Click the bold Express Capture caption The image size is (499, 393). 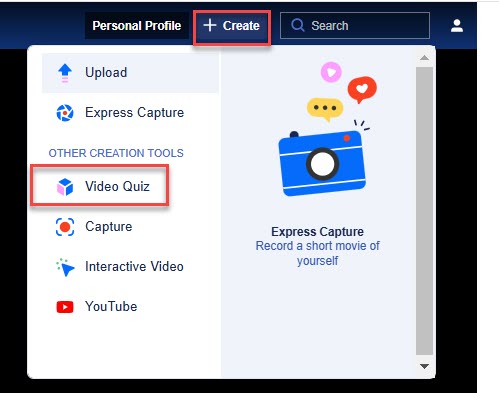click(317, 232)
